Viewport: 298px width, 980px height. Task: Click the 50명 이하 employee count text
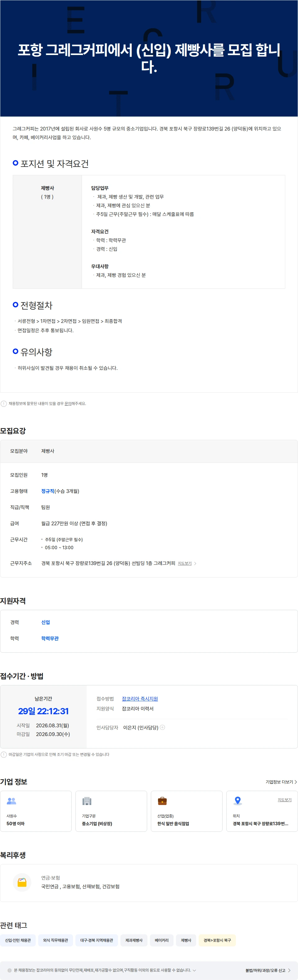click(16, 824)
